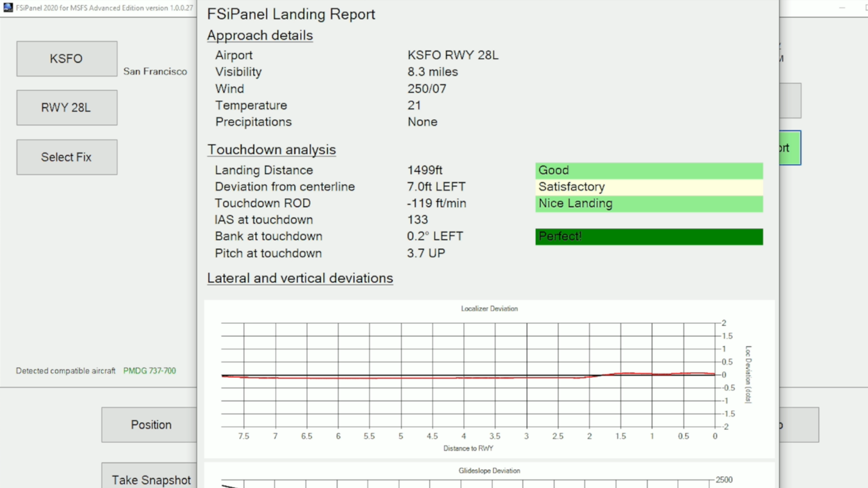Image resolution: width=868 pixels, height=488 pixels.
Task: Click the green Good rating bar
Action: point(649,171)
